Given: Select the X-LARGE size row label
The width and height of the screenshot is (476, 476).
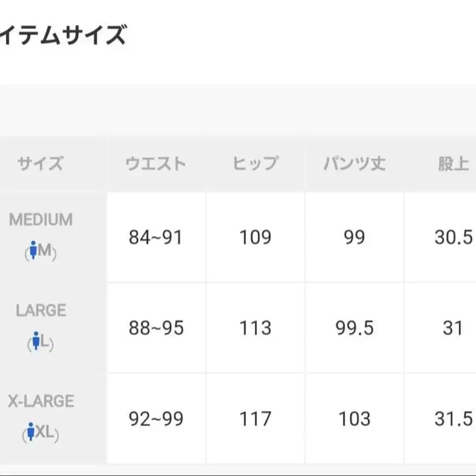Looking at the screenshot, I should (x=41, y=401).
